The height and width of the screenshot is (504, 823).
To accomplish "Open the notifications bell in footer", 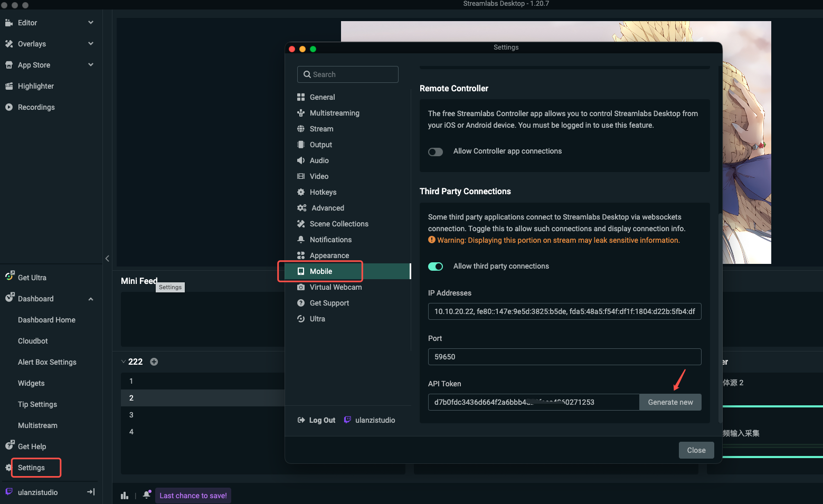I will point(147,495).
